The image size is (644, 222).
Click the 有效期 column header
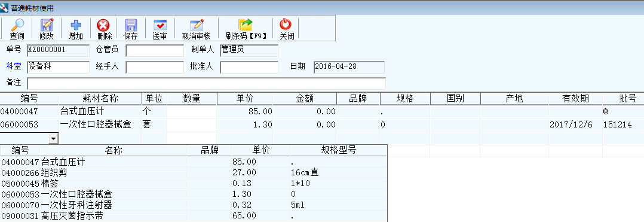coord(575,99)
